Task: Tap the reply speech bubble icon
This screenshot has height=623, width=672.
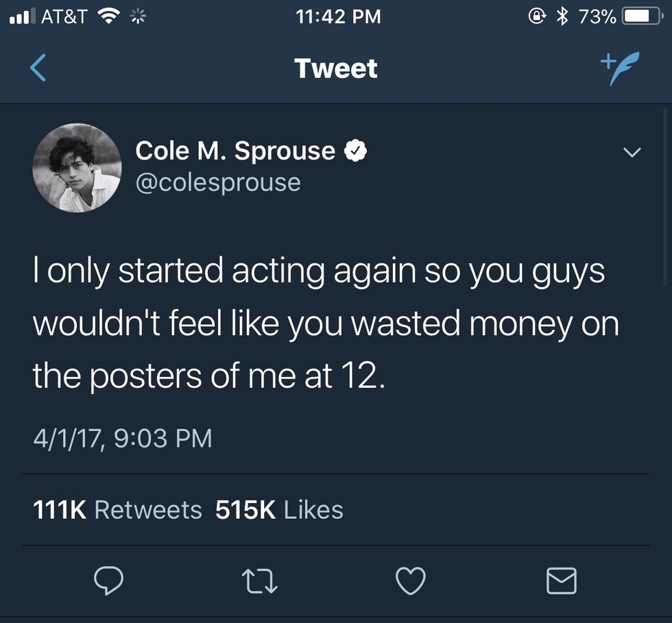Action: (x=108, y=581)
